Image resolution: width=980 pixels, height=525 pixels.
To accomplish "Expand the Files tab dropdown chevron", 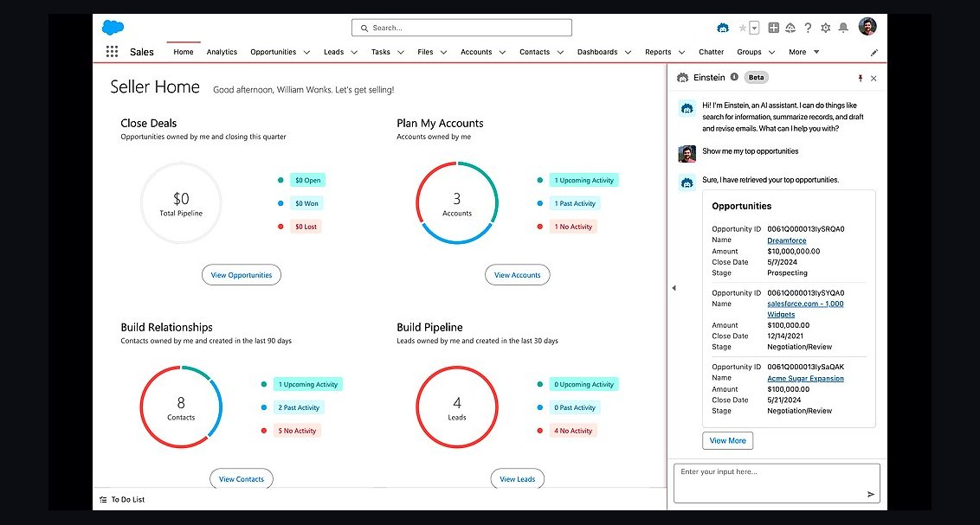I will [x=444, y=53].
